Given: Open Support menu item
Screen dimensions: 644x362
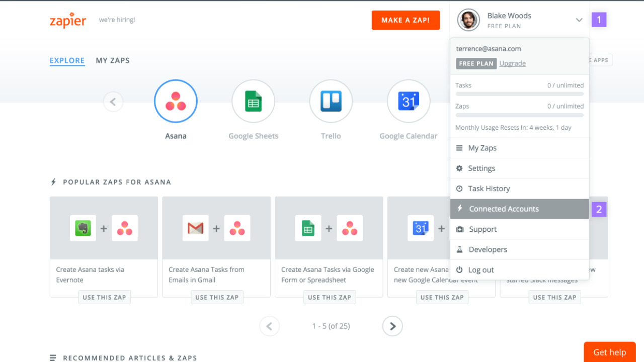Looking at the screenshot, I should (519, 229).
